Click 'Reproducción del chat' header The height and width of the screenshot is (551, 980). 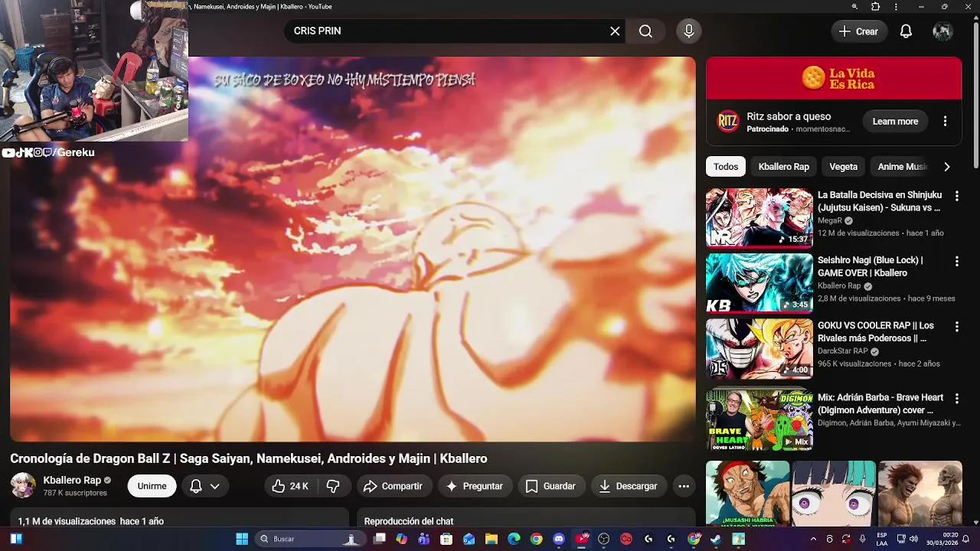[x=409, y=521]
